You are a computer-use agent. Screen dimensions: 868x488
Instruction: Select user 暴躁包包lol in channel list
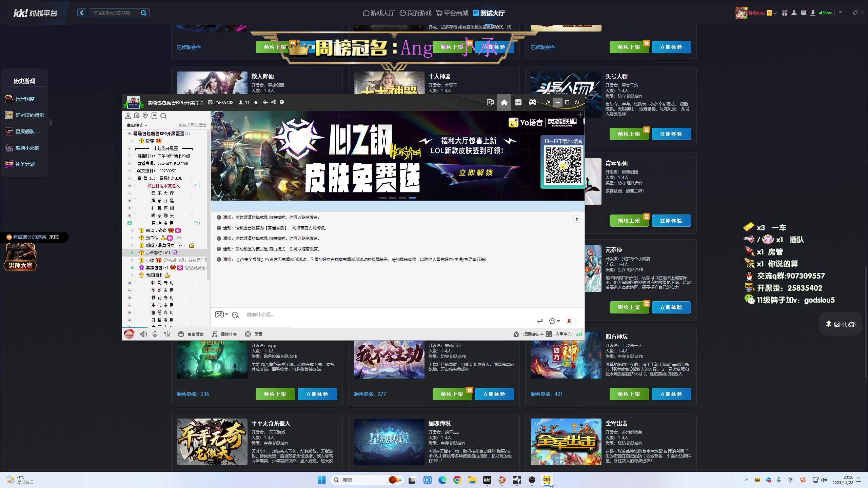157,268
